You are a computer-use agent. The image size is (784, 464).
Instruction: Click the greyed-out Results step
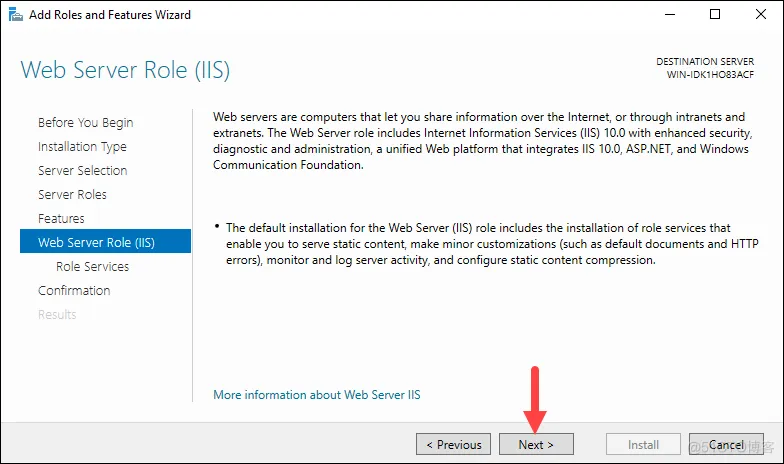tap(57, 314)
